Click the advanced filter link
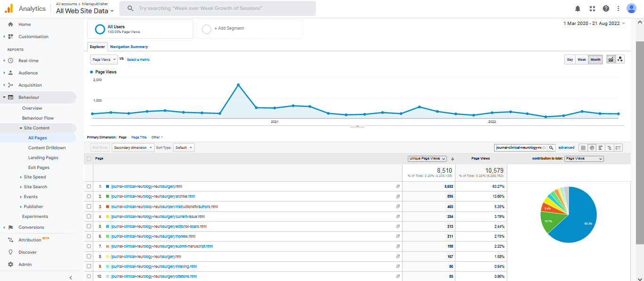The image size is (644, 281). point(566,148)
